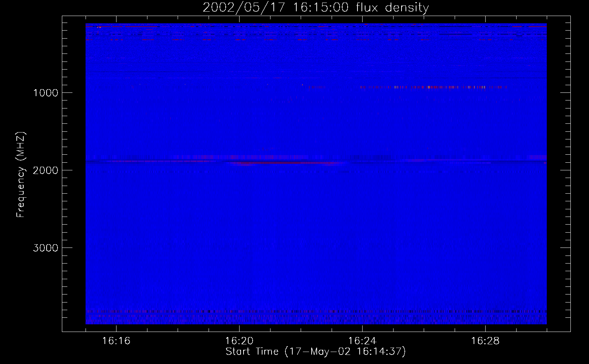Viewport: 589px width, 364px height.
Task: Click the dark striped band near the spectrogram bottom
Action: click(x=316, y=312)
